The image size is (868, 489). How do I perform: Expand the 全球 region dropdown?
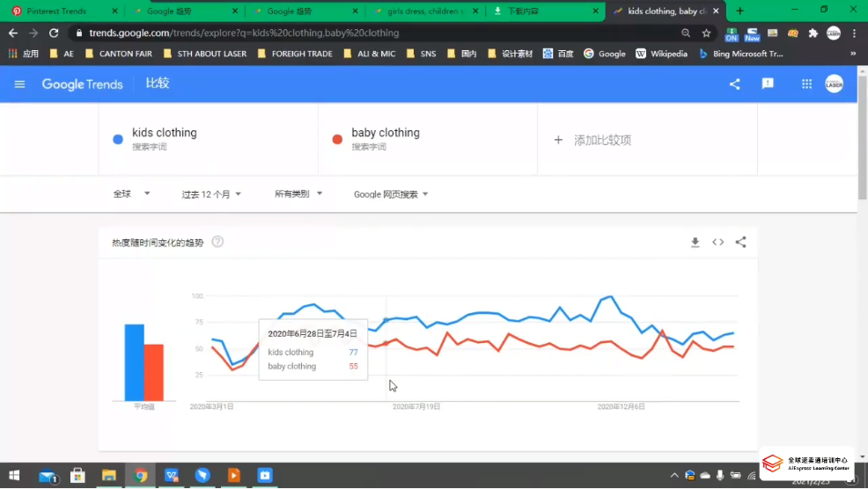(x=132, y=194)
